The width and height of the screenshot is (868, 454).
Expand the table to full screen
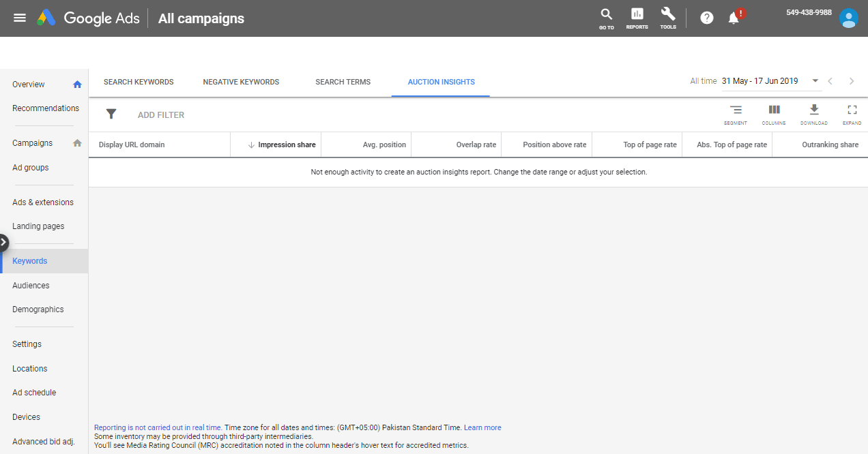click(852, 110)
